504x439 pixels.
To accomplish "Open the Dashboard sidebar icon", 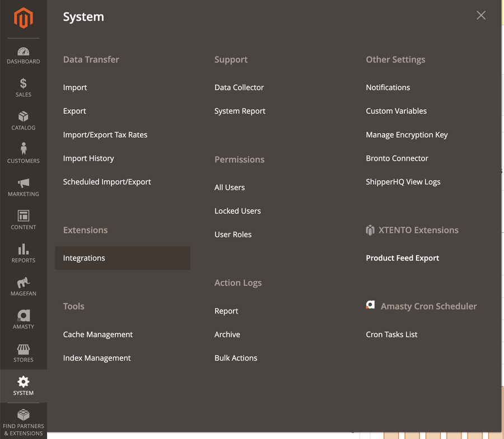I will pyautogui.click(x=24, y=52).
